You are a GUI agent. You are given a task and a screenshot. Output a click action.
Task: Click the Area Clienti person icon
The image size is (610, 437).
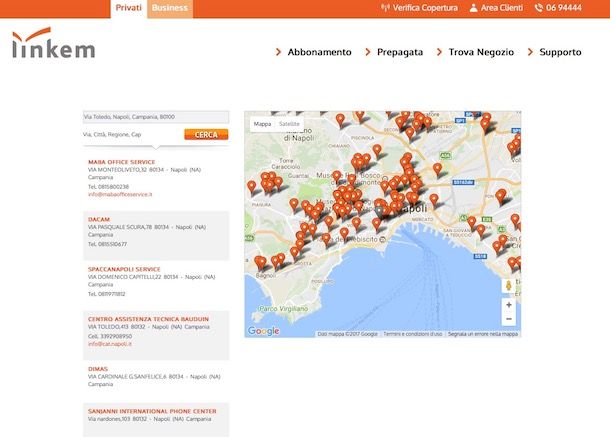pos(473,8)
